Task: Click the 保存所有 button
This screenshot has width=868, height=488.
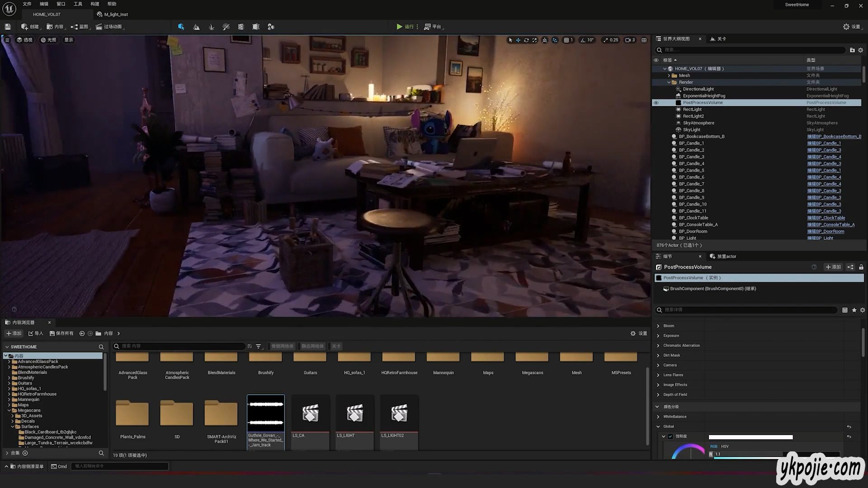Action: click(x=61, y=334)
